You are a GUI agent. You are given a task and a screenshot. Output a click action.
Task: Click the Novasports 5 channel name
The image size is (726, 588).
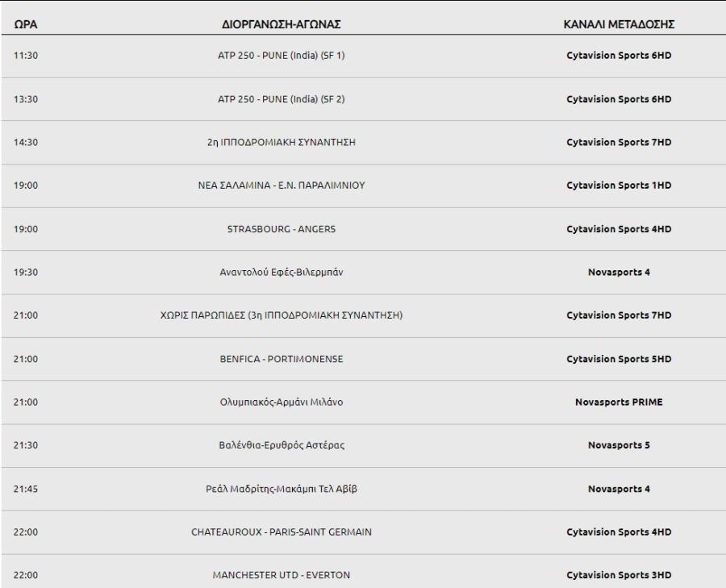pyautogui.click(x=619, y=445)
